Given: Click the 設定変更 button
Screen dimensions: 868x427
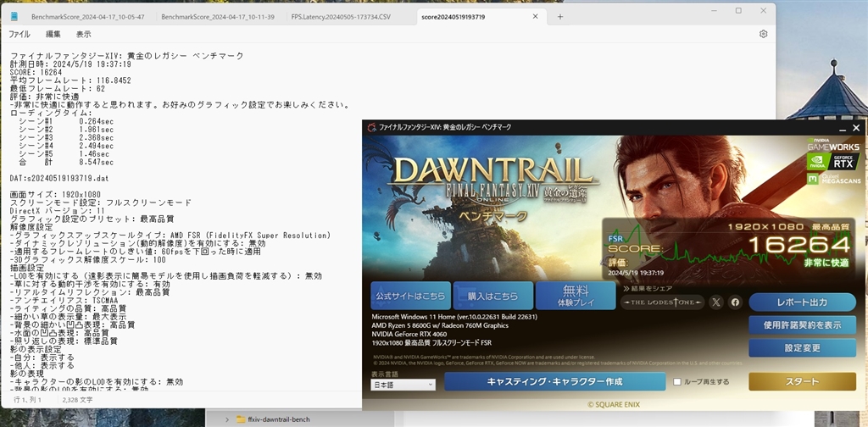Looking at the screenshot, I should (x=802, y=348).
